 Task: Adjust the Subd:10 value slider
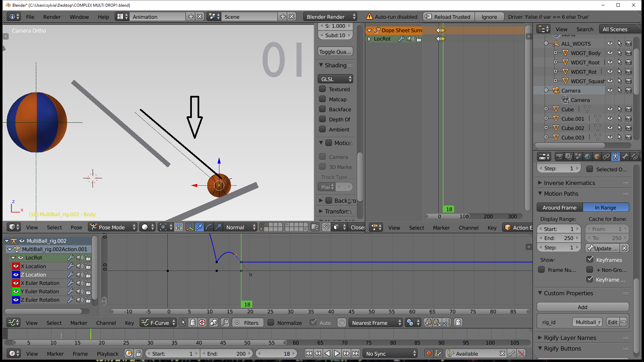335,35
